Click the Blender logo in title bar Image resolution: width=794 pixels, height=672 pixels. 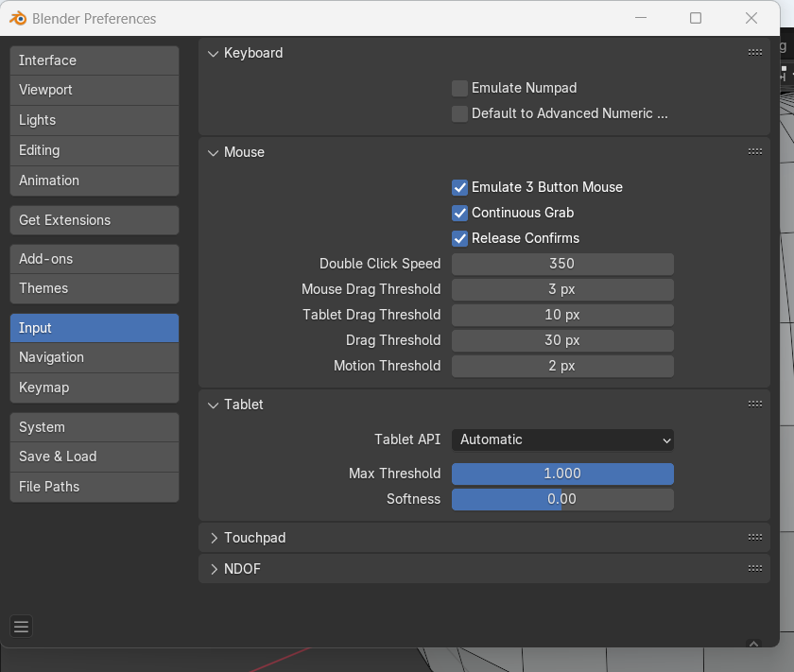pyautogui.click(x=18, y=18)
